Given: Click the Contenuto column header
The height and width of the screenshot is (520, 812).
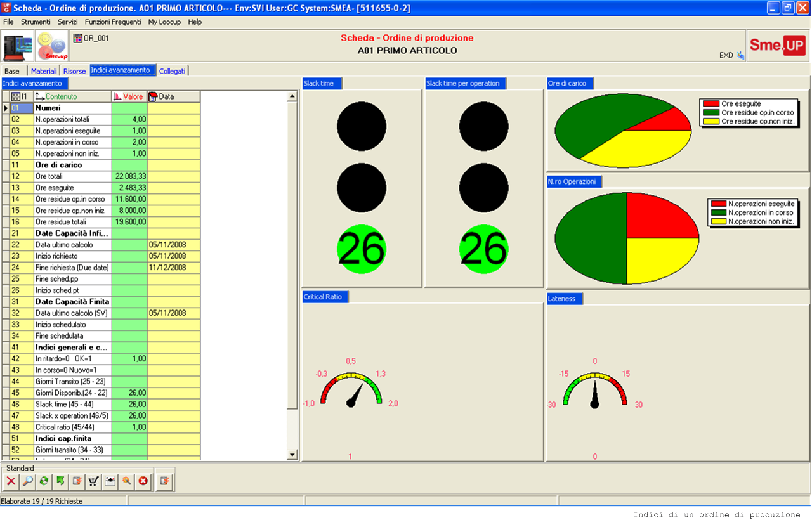Looking at the screenshot, I should (x=72, y=96).
